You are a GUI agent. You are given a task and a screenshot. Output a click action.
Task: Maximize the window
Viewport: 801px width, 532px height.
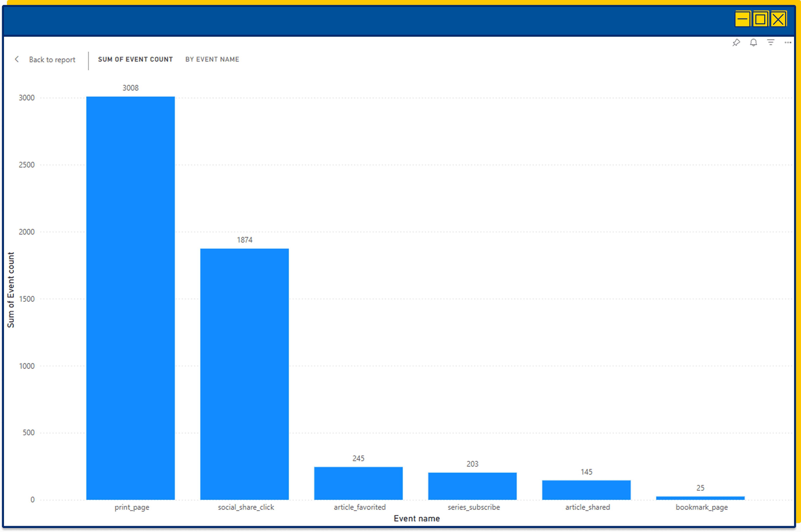point(760,19)
